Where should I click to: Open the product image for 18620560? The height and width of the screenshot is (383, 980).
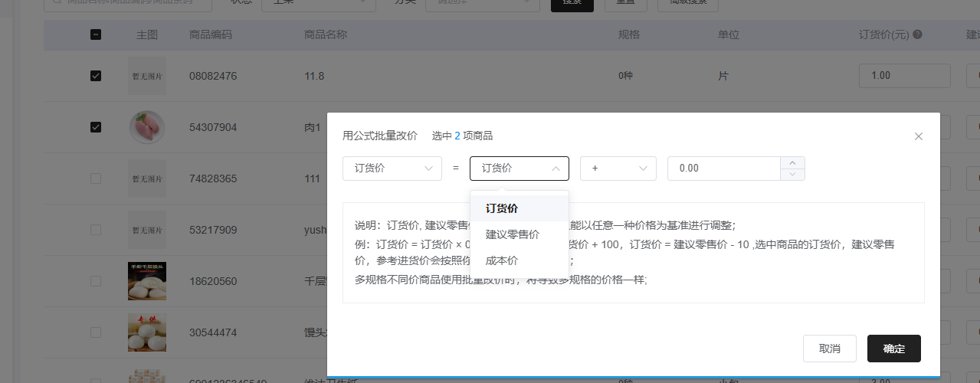146,281
